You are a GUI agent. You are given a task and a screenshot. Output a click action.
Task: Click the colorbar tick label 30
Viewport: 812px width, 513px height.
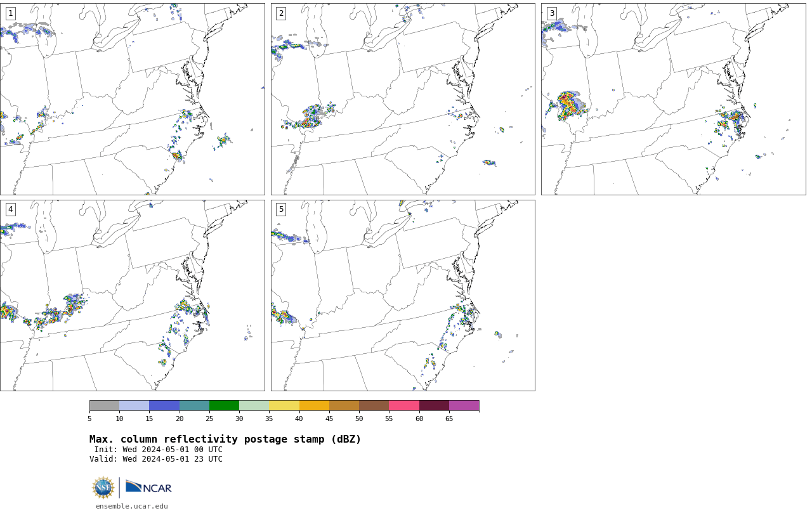coord(239,419)
